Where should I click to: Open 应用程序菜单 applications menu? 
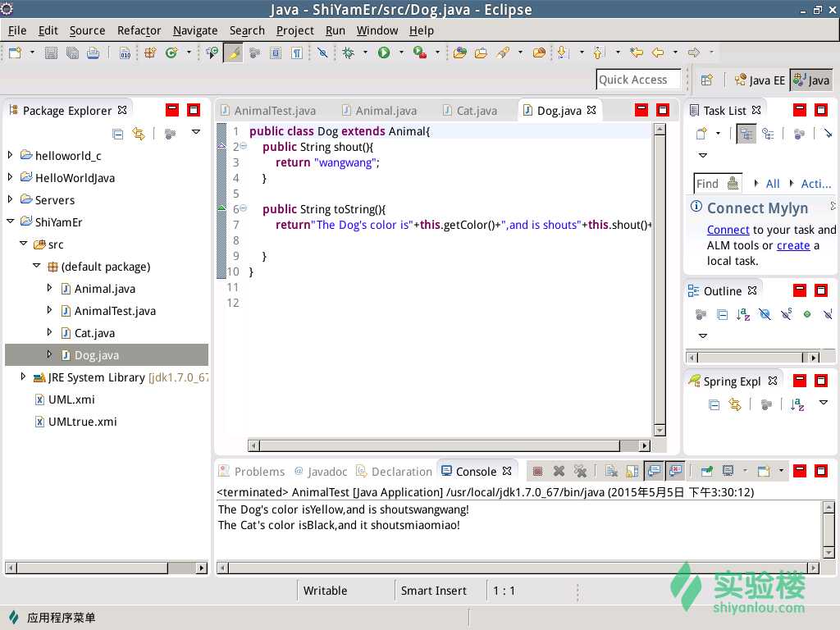tap(53, 618)
